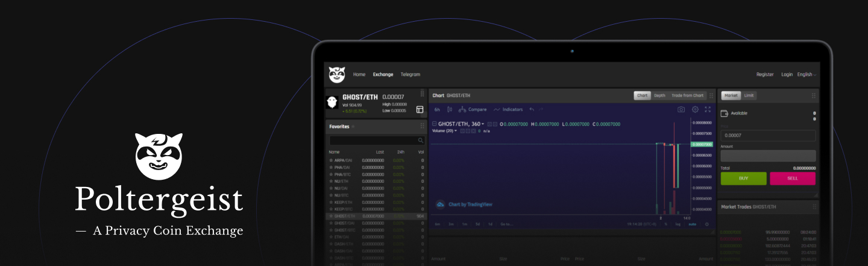This screenshot has height=266, width=868.
Task: Open chart settings gear icon
Action: coord(695,109)
